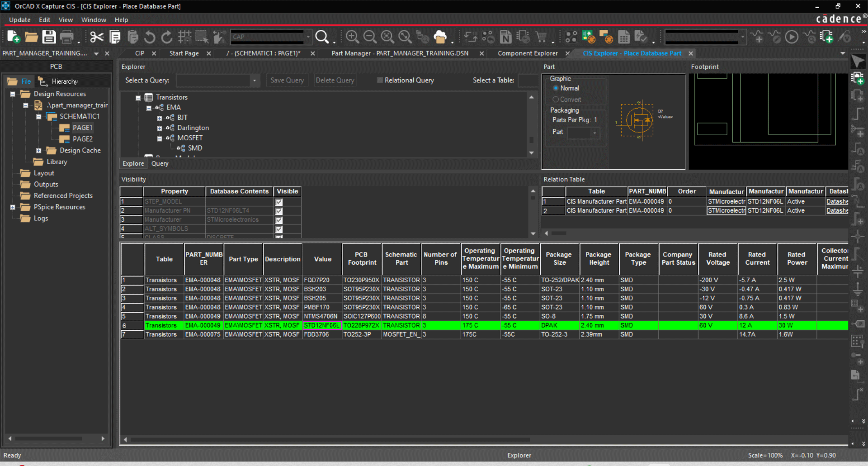Click the Save design toolbar icon
868x466 pixels.
click(49, 37)
